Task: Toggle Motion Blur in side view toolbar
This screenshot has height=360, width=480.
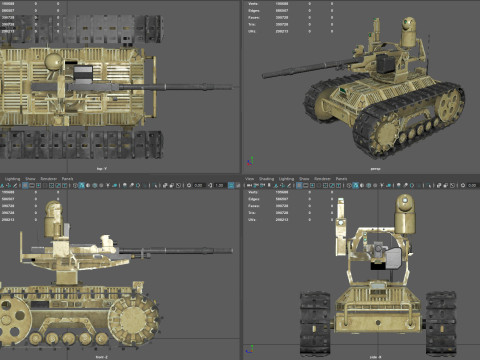Action: coord(405,185)
